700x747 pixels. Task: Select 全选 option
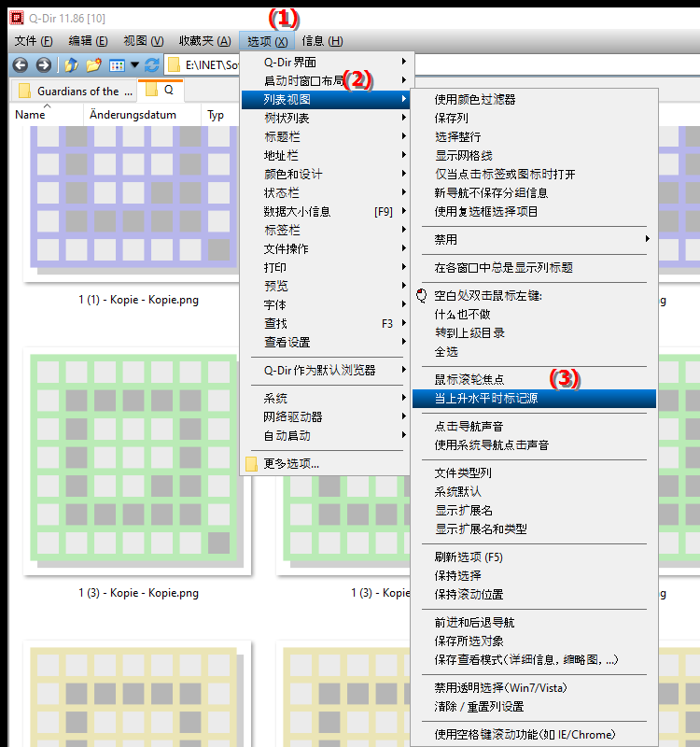pos(534,352)
